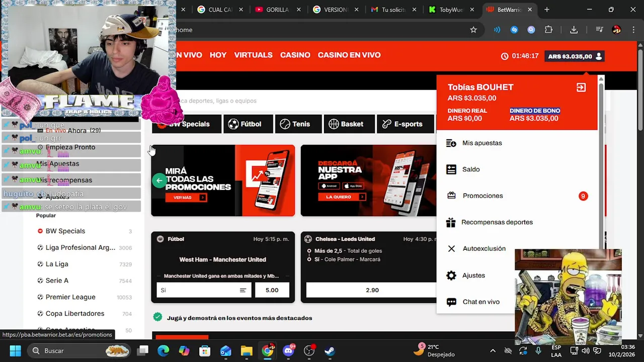This screenshot has width=644, height=362.
Task: Switch to the Tu solicitud Gmail tab
Action: tap(394, 10)
